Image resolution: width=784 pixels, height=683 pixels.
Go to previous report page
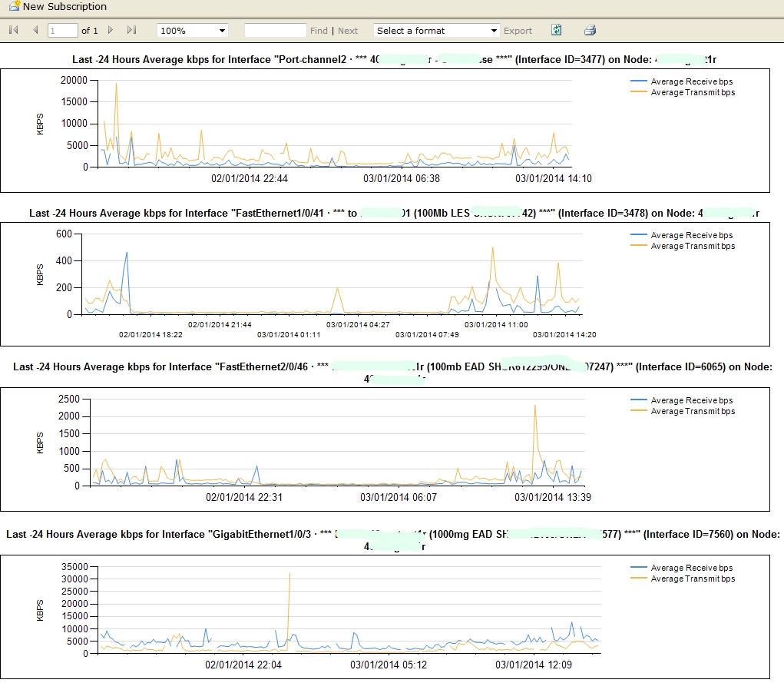pyautogui.click(x=35, y=30)
